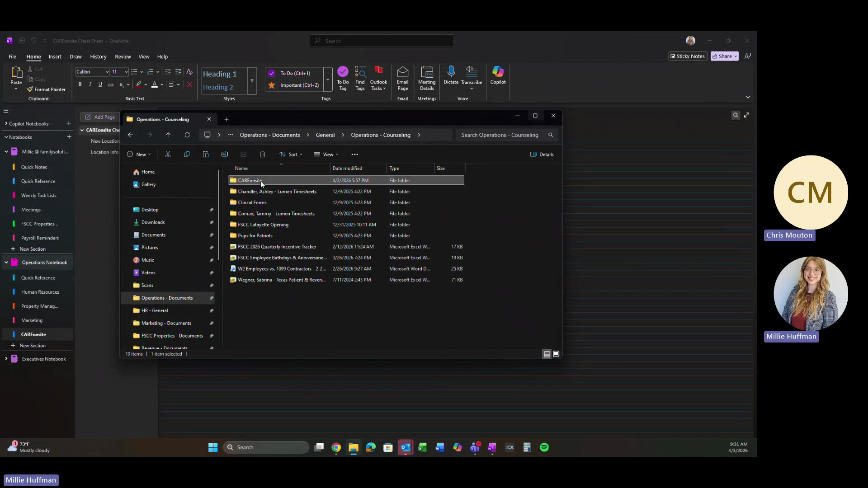The image size is (868, 488).
Task: Open the Draw ribbon tab
Action: click(75, 56)
